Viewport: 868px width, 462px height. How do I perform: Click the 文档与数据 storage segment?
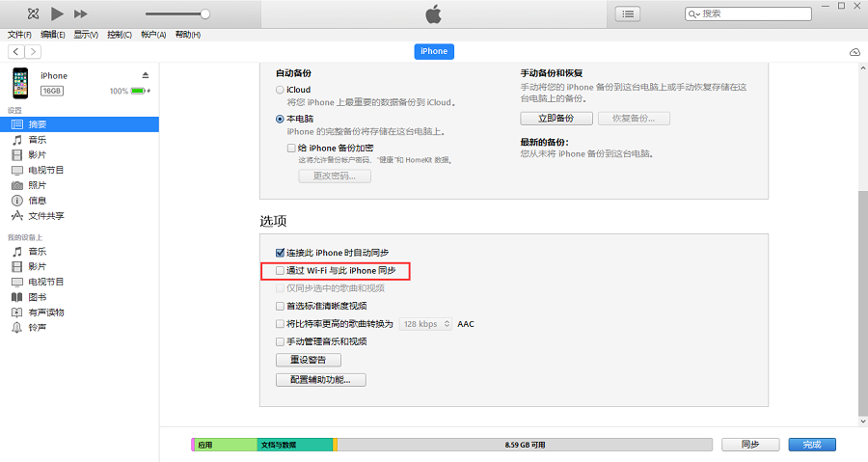pos(294,445)
